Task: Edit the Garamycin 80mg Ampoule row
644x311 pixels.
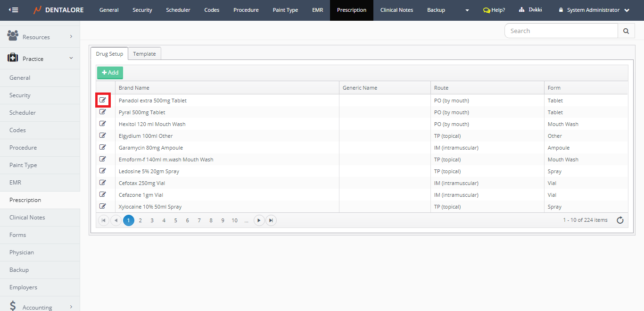Action: 103,147
